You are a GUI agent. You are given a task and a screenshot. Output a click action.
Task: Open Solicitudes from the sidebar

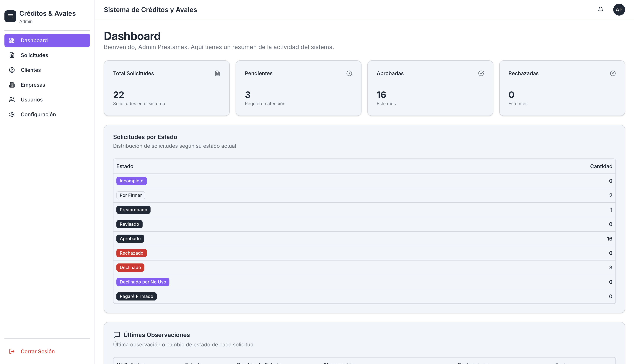34,55
